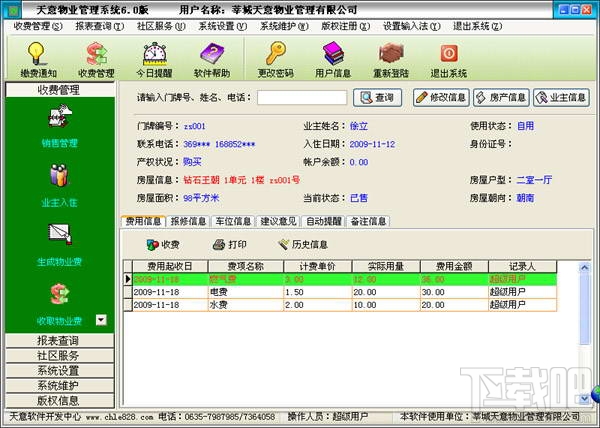Click the 二室一厅 house type value
The height and width of the screenshot is (428, 600).
tap(534, 180)
